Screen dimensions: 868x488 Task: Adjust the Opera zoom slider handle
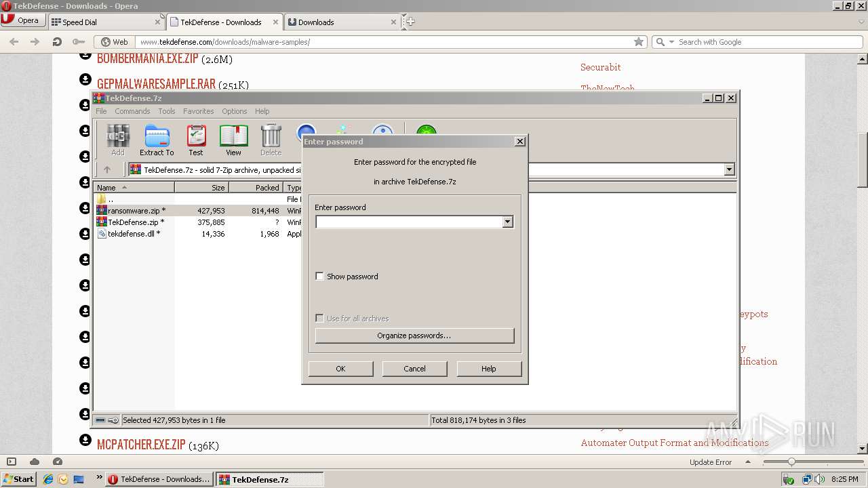791,462
